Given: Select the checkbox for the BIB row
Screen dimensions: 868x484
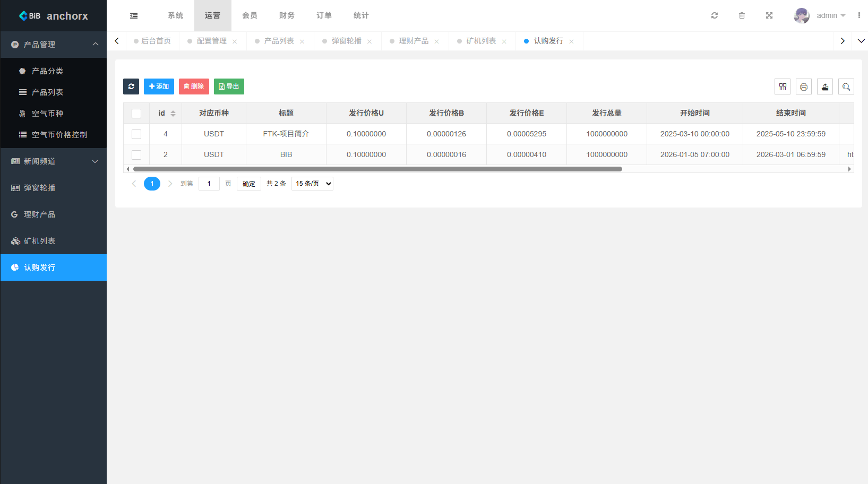Looking at the screenshot, I should point(136,154).
